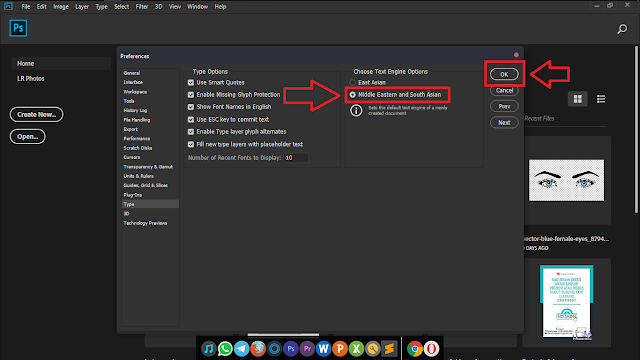
Task: Click the Photoshop icon in the dock
Action: [x=291, y=349]
